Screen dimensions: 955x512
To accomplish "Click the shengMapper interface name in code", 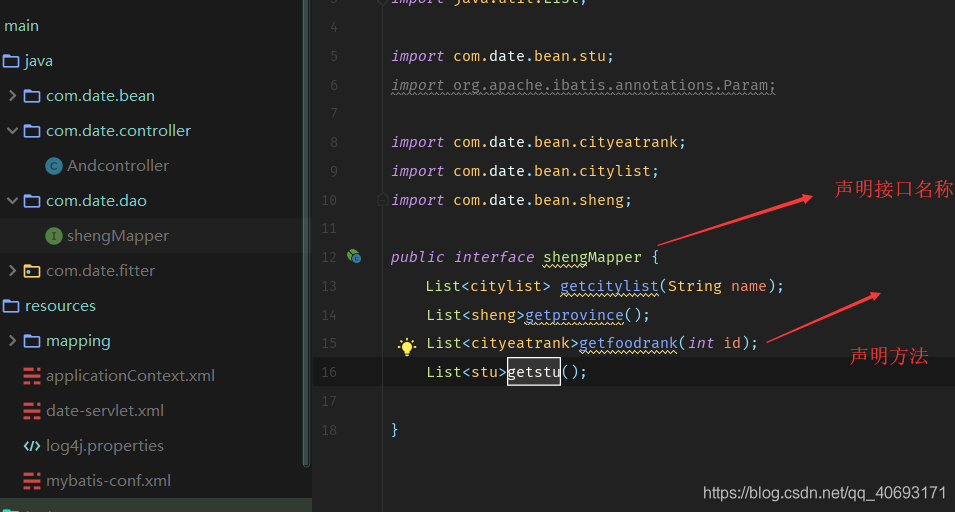I will click(x=592, y=258).
